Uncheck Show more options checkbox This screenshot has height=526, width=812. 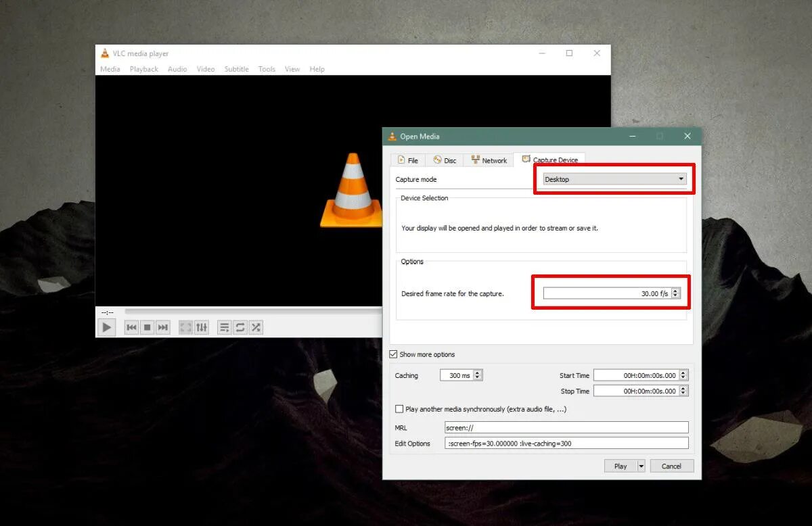[393, 354]
